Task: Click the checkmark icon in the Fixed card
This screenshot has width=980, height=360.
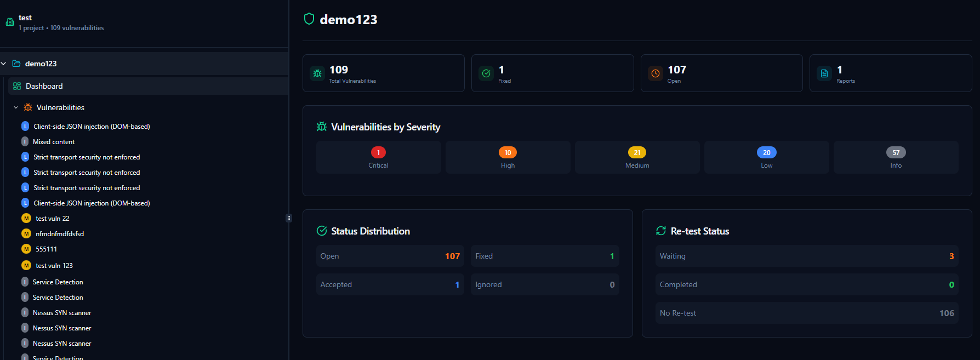Action: click(x=486, y=73)
